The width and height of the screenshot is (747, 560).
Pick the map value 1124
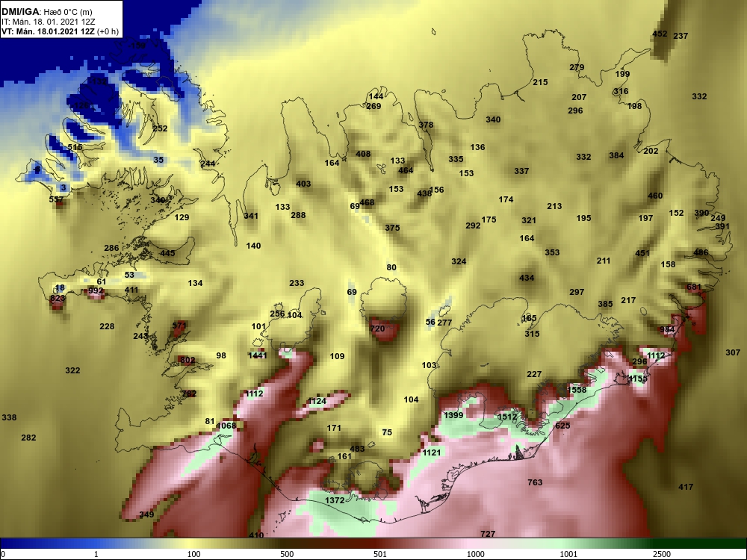pos(317,401)
